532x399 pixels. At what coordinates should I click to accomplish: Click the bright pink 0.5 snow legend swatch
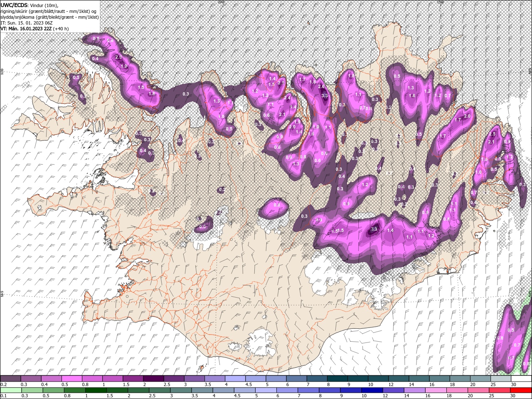[71, 379]
